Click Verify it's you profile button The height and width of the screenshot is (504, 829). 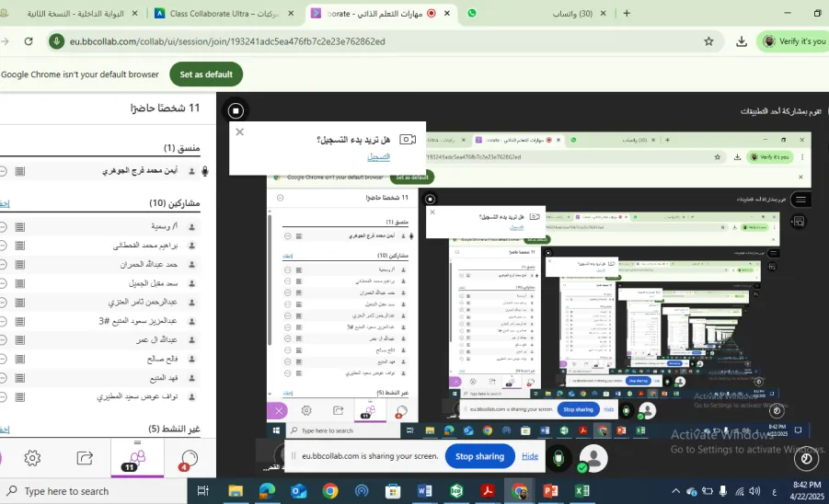(x=794, y=41)
